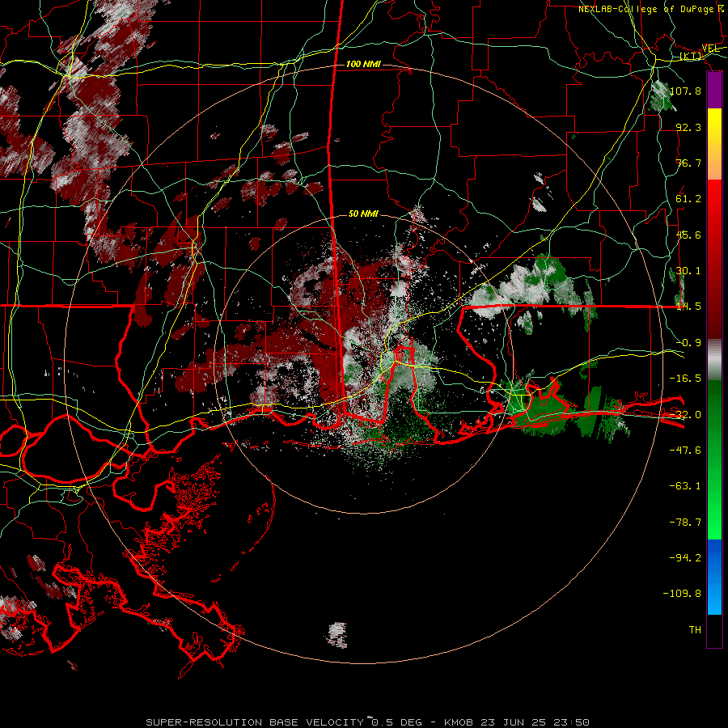The width and height of the screenshot is (728, 728).
Task: Click the 45.6 velocity scale value
Action: point(688,235)
